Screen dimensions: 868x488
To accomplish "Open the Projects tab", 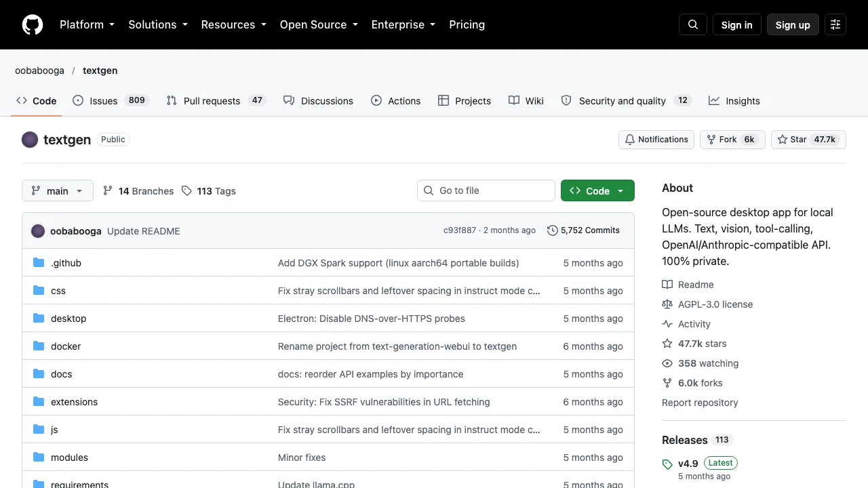I will click(465, 101).
